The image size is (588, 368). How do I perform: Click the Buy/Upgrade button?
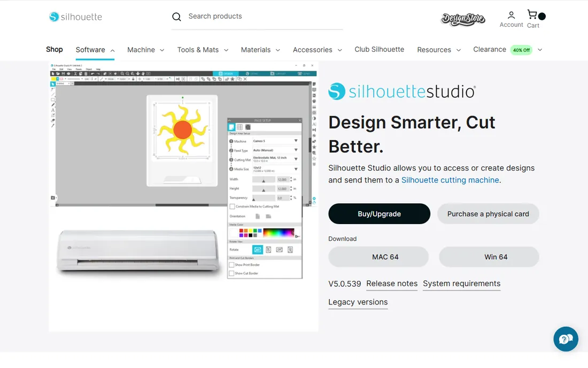click(x=379, y=214)
